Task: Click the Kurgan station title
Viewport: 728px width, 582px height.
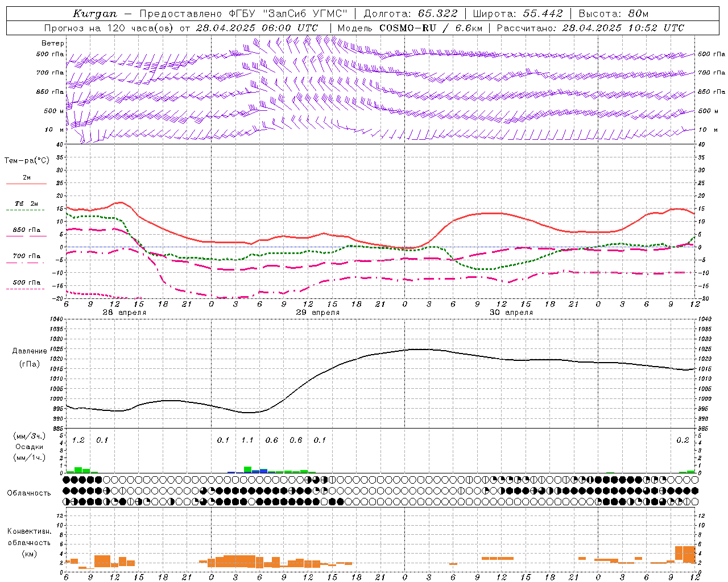Action: click(95, 14)
